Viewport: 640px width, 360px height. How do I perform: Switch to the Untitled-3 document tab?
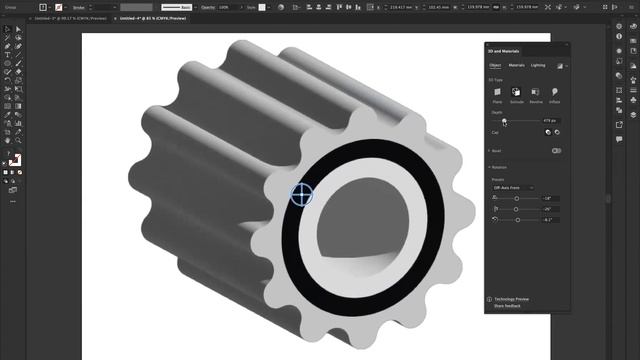click(x=70, y=18)
